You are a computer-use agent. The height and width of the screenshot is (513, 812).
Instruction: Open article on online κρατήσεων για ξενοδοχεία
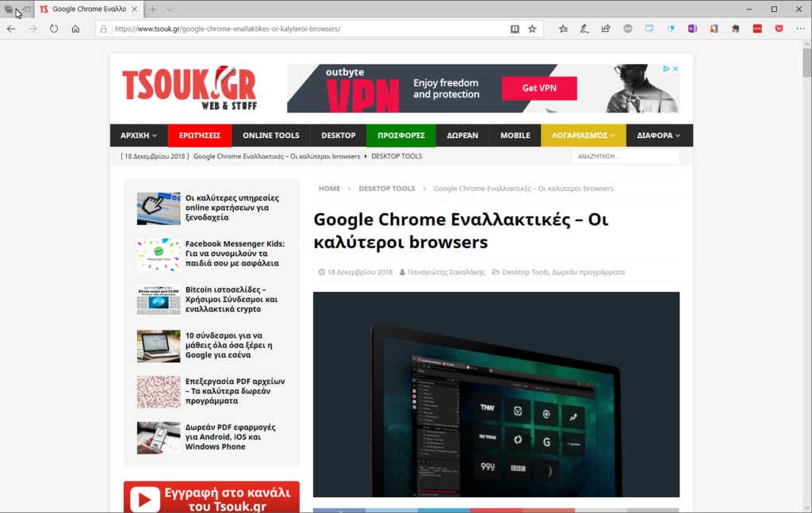tap(232, 208)
